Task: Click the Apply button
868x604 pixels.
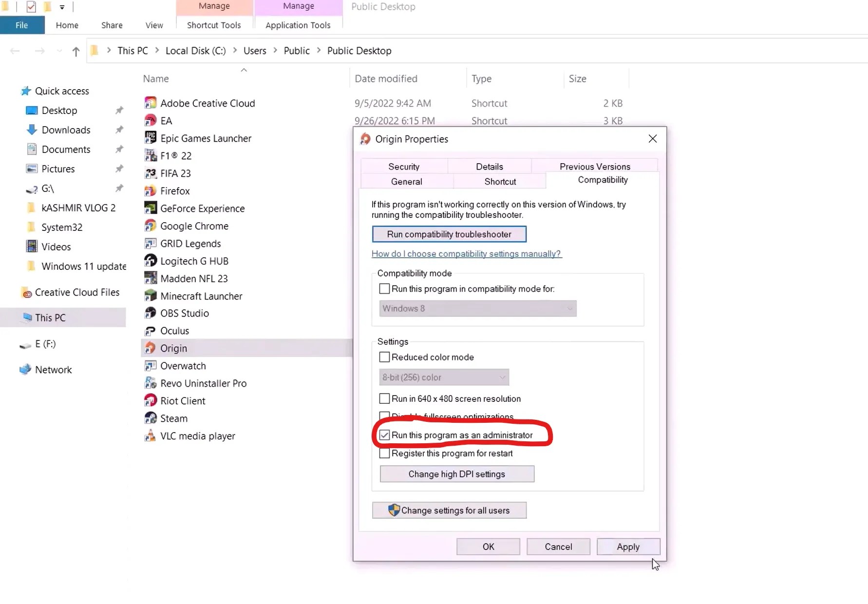Action: [628, 547]
